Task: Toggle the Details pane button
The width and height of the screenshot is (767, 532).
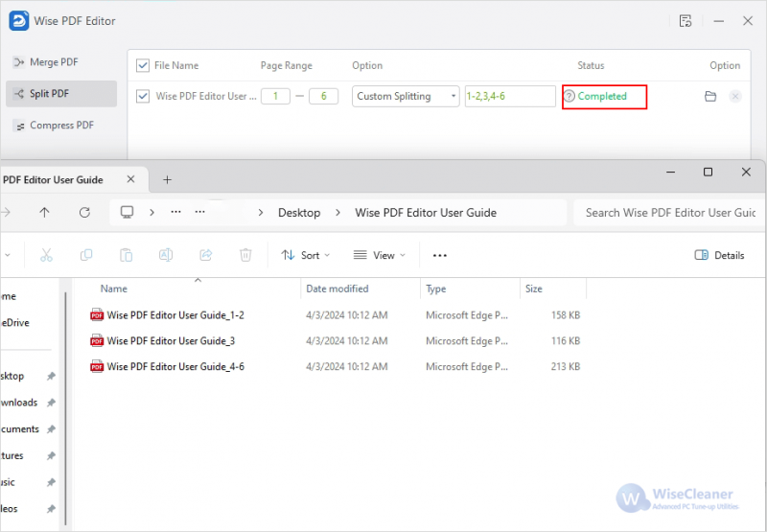Action: [720, 255]
